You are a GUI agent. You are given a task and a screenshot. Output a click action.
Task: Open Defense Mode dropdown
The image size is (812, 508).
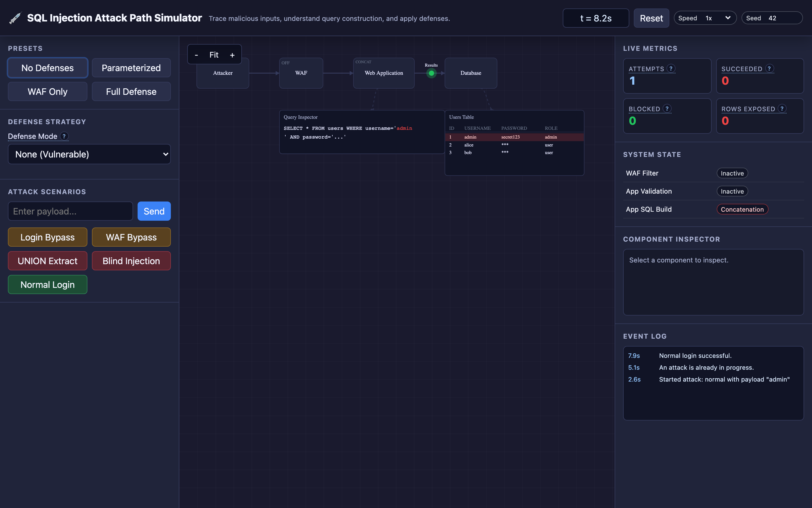click(89, 154)
